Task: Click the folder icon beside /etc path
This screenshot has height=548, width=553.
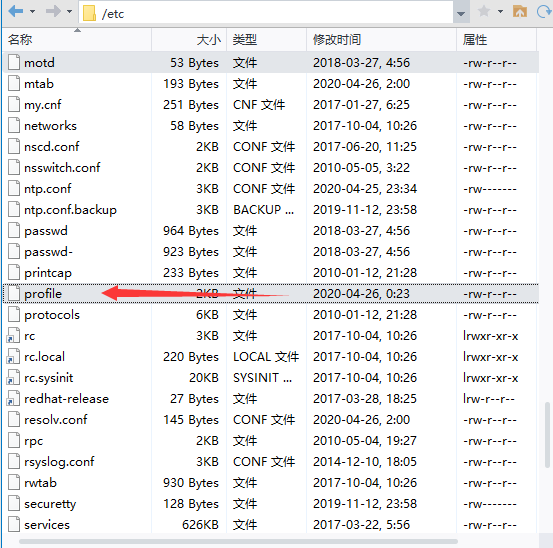Action: 90,13
